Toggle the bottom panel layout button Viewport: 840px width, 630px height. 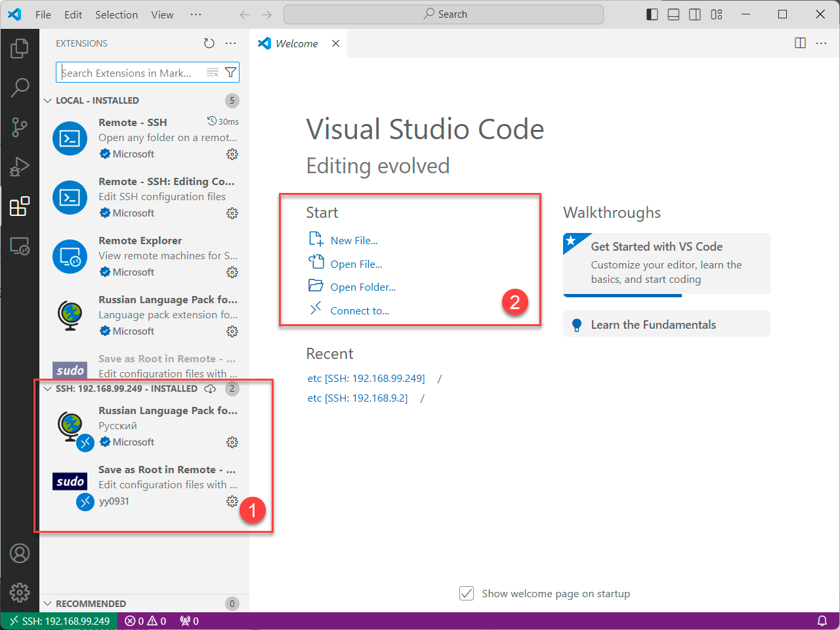pyautogui.click(x=673, y=14)
